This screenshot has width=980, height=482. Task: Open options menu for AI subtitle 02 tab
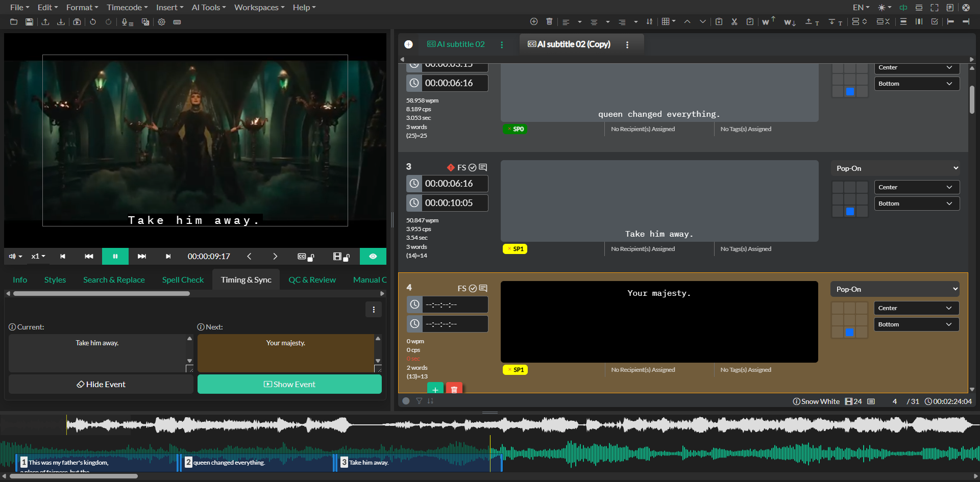click(502, 45)
